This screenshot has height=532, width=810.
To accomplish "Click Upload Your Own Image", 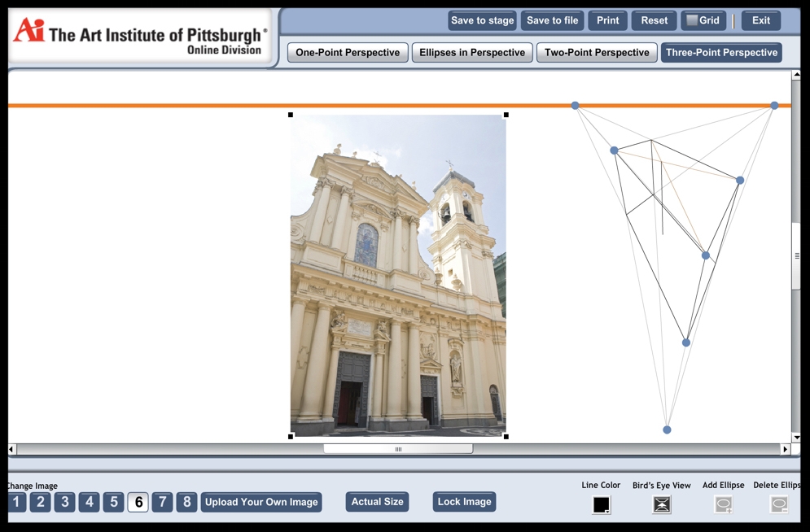I will click(261, 502).
